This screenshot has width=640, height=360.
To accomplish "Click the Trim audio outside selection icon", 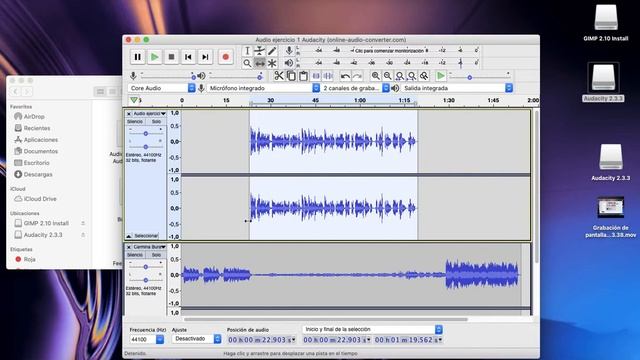I will (316, 76).
